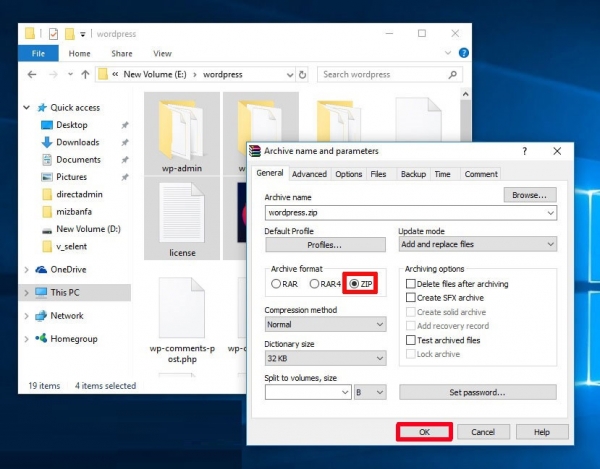Screen dimensions: 600x469
Task: Open the Backup tab
Action: (413, 174)
